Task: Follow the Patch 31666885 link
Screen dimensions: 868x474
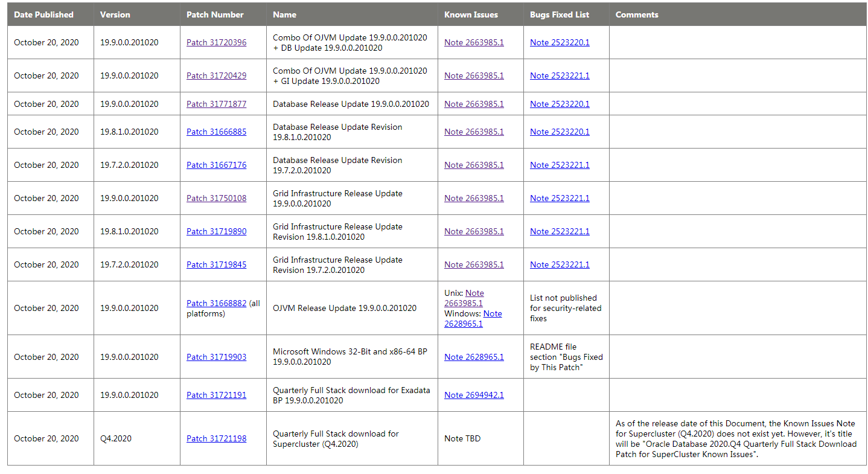Action: pos(216,132)
